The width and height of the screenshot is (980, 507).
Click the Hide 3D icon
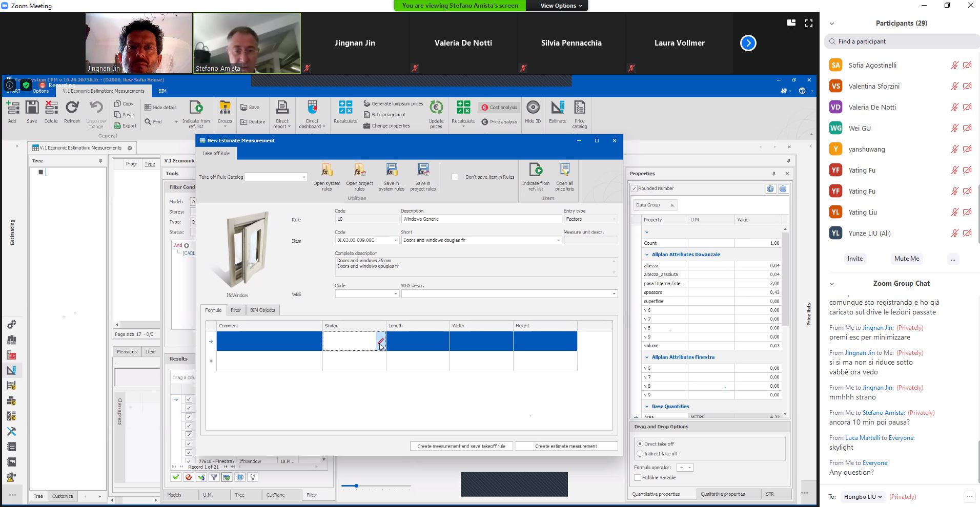click(533, 108)
